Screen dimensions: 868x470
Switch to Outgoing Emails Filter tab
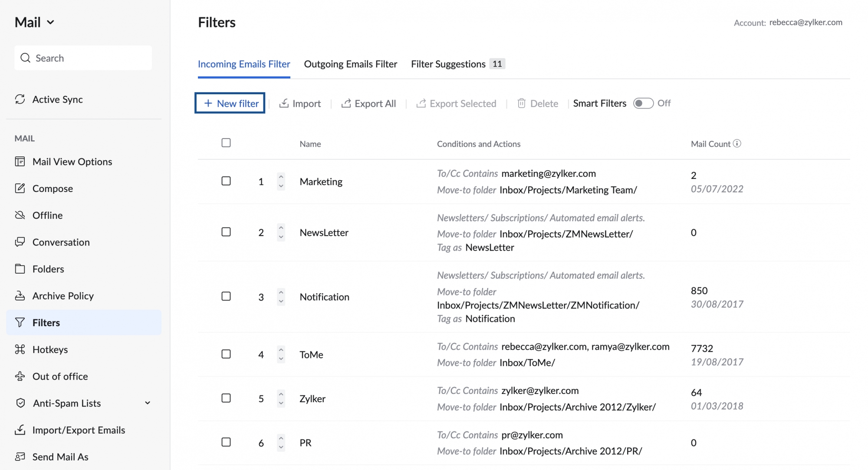[350, 64]
